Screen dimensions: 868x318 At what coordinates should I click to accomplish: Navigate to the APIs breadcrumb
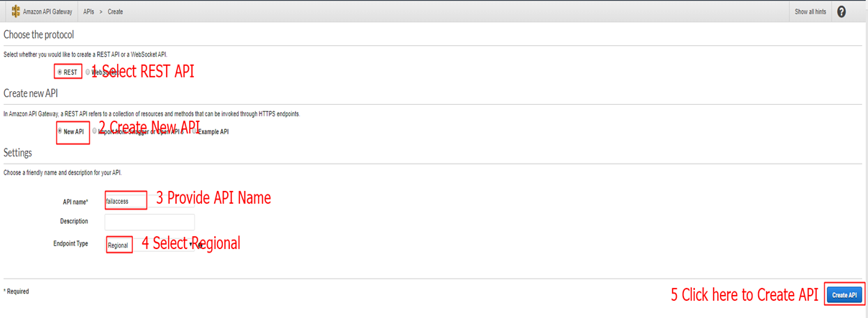[x=88, y=12]
